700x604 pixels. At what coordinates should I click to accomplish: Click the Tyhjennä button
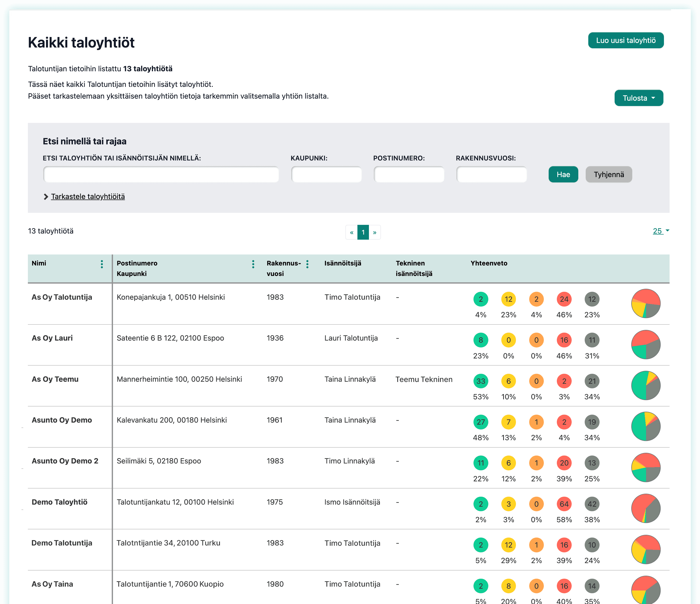608,175
